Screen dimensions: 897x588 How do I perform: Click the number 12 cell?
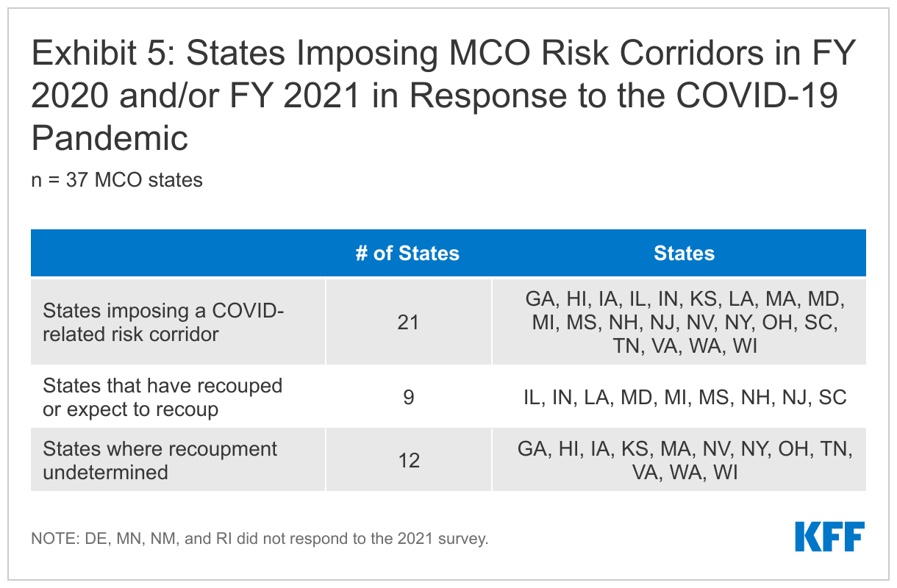coord(408,460)
